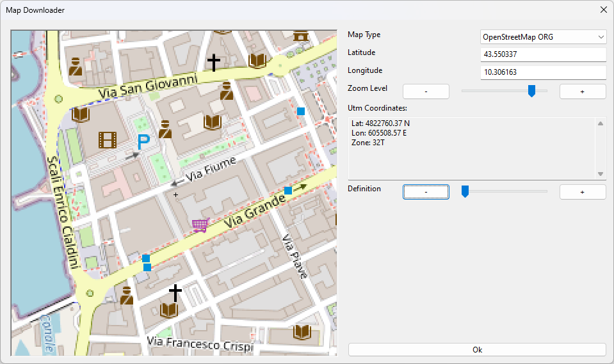Click the police officer icon right of the parking P
Viewport: 614px width, 364px height.
[x=165, y=129]
